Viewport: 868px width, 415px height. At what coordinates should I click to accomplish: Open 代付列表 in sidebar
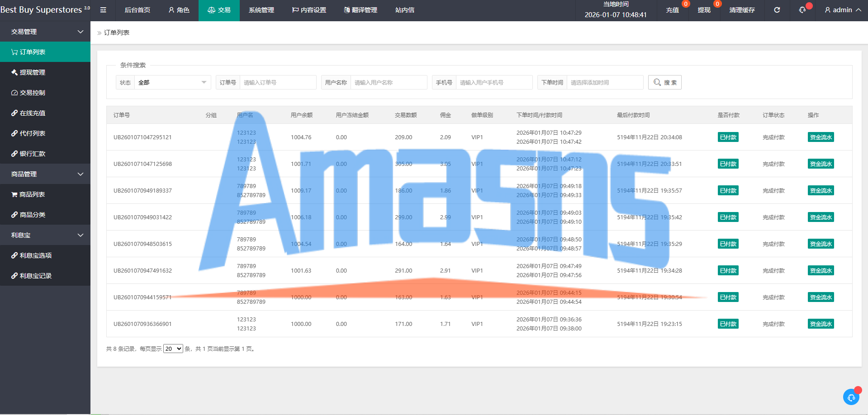point(45,133)
